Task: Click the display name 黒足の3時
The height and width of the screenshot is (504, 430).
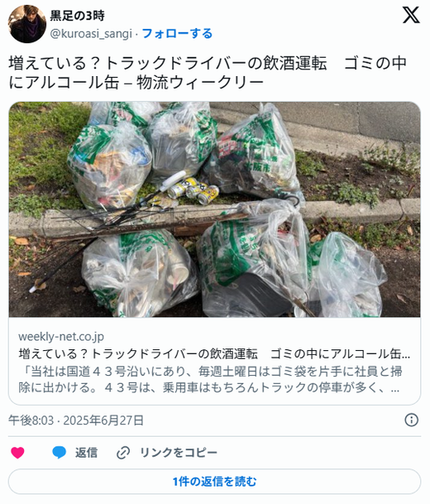Action: (x=78, y=16)
